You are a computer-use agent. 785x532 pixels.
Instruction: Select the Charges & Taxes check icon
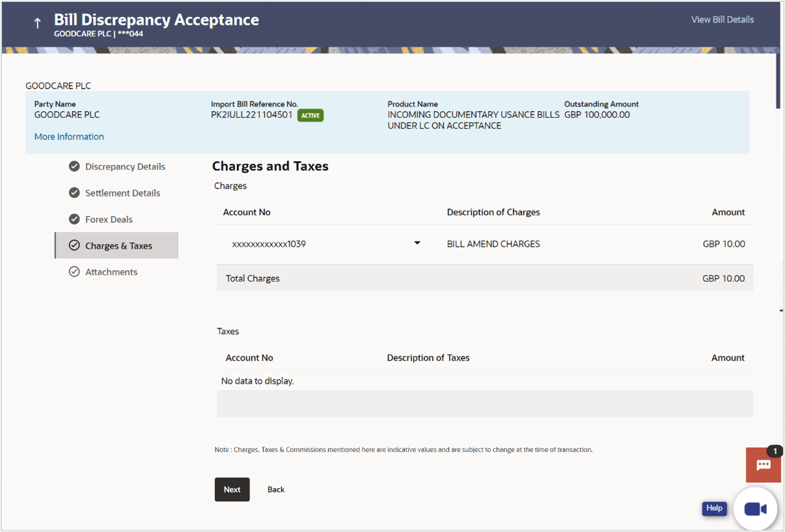[74, 246]
